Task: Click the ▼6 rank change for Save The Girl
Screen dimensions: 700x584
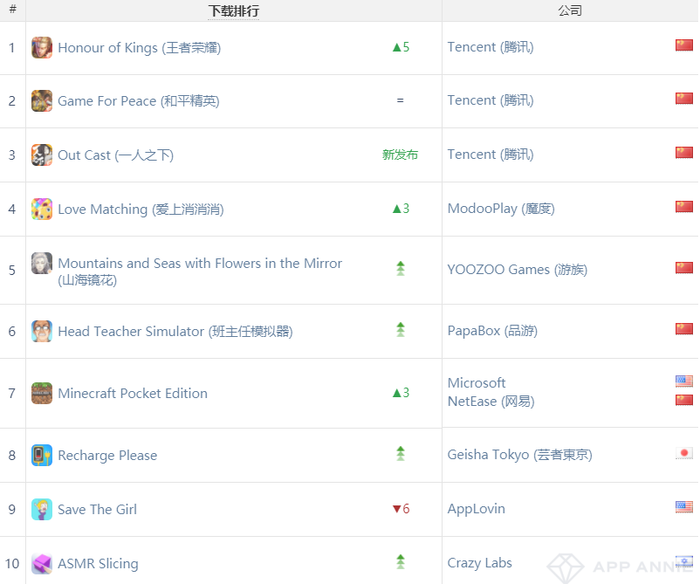Action: point(401,509)
